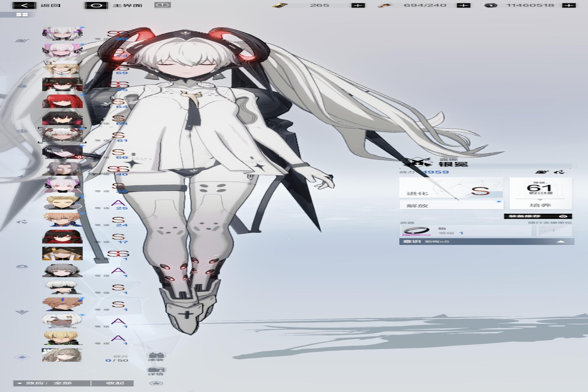Select the second sidebar filter icon
The image size is (588, 392).
click(22, 86)
